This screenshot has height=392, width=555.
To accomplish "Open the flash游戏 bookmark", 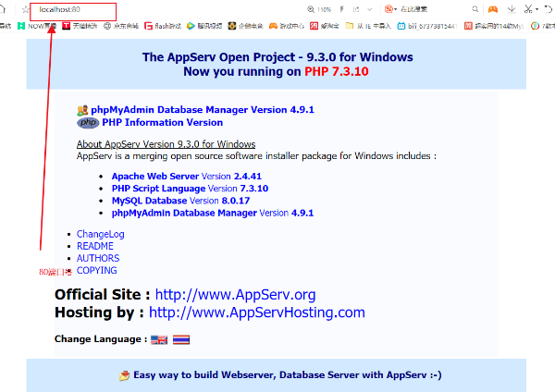I will (163, 26).
